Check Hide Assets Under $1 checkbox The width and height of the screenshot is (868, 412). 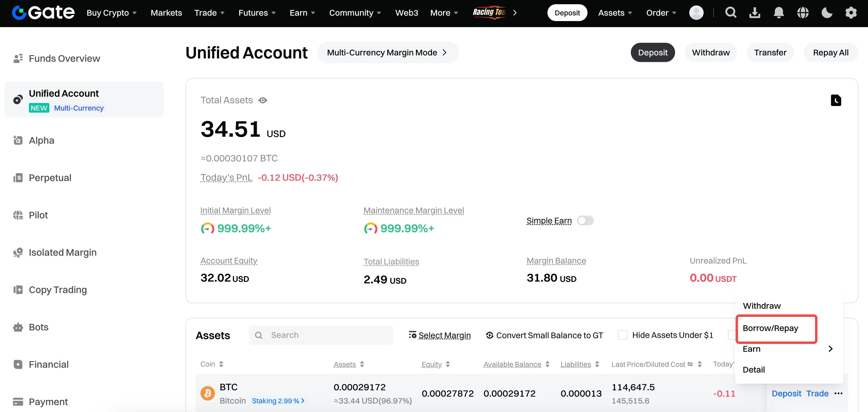(622, 335)
